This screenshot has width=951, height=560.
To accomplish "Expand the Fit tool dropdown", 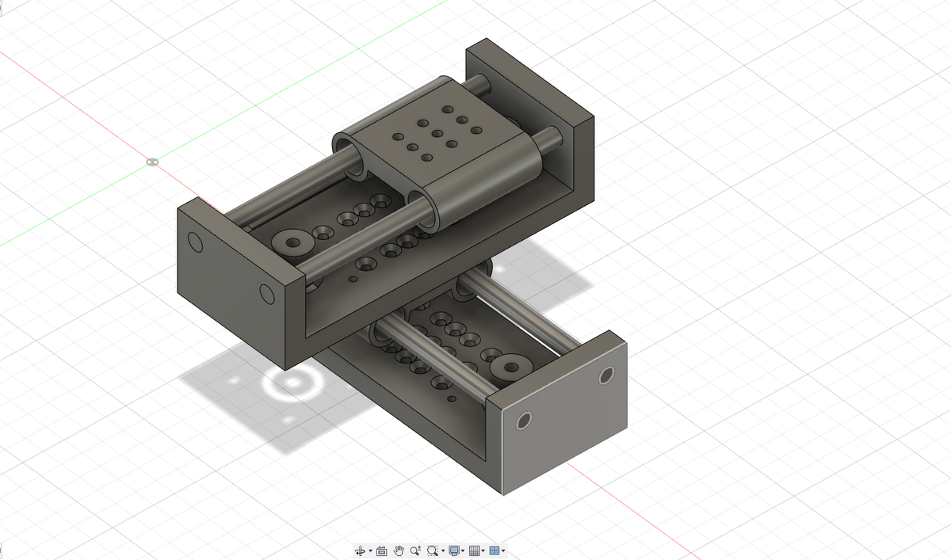I will point(443,550).
